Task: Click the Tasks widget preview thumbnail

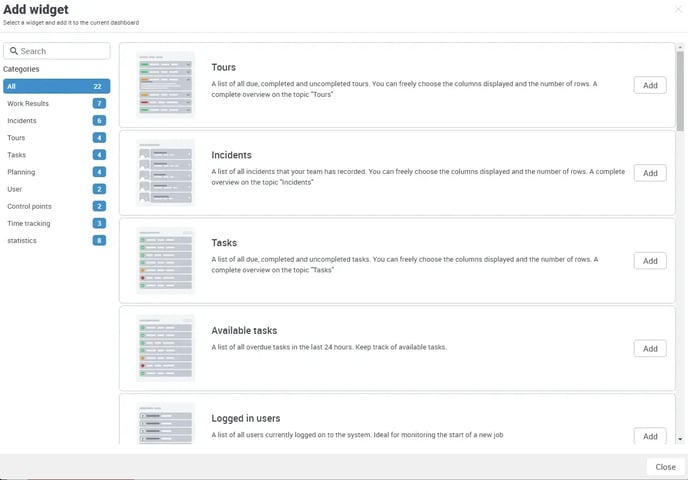Action: pyautogui.click(x=165, y=261)
